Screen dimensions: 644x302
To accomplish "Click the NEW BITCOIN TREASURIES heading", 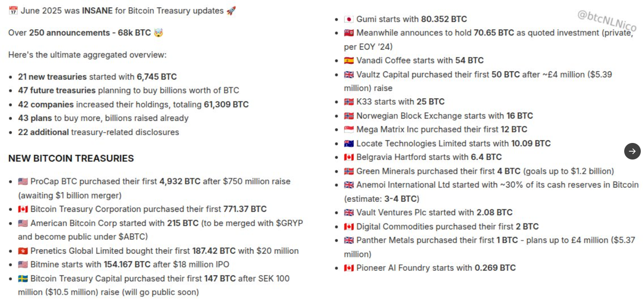I will (71, 159).
